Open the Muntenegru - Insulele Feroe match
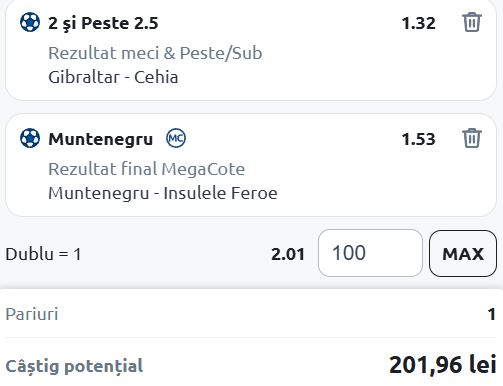 (163, 193)
